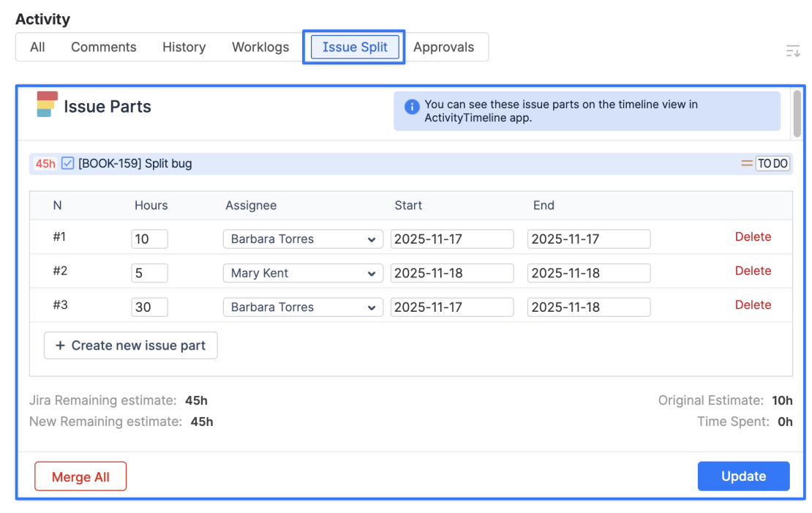This screenshot has height=513, width=812.
Task: Click the Merge All button
Action: [x=80, y=476]
